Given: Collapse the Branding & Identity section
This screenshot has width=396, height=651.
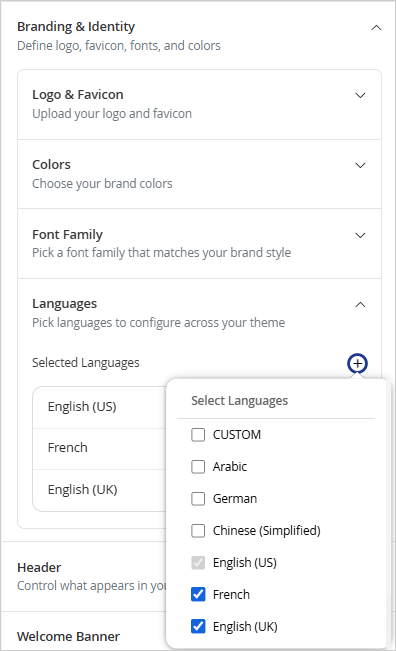Looking at the screenshot, I should tap(376, 28).
